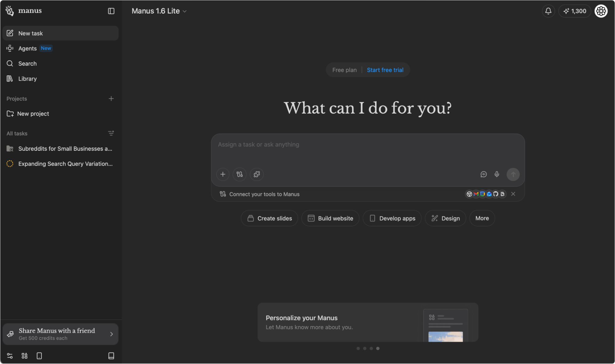The width and height of the screenshot is (615, 364).
Task: Open the Agents section in the sidebar
Action: [28, 48]
